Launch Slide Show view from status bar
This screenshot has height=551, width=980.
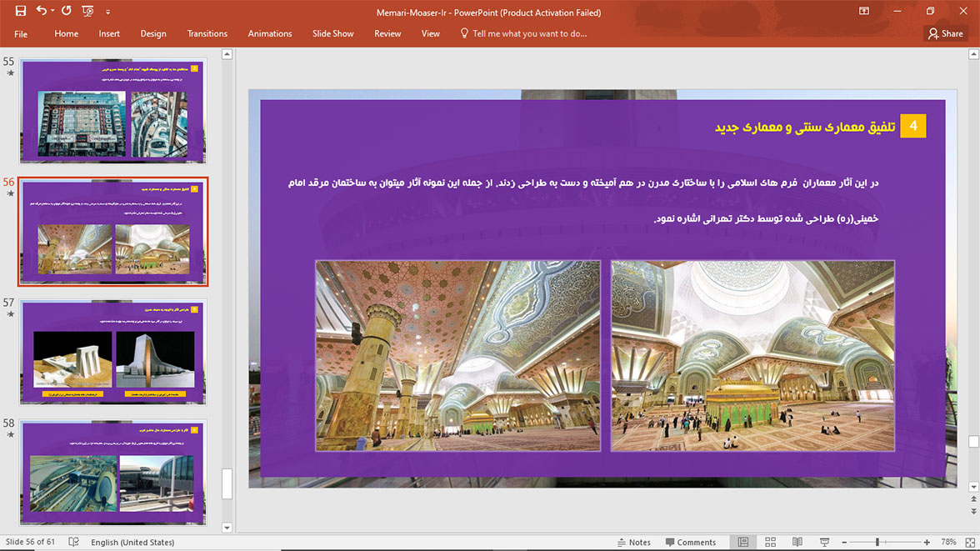tap(824, 542)
